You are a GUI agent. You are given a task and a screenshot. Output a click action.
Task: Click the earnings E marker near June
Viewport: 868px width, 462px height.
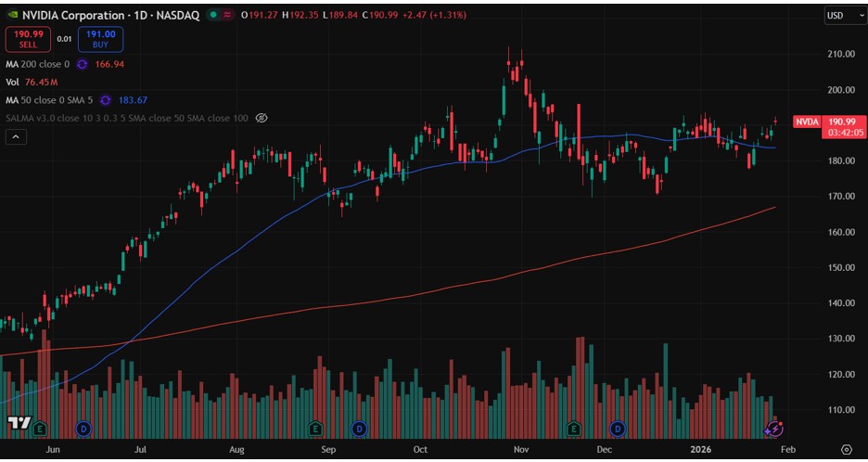(39, 429)
